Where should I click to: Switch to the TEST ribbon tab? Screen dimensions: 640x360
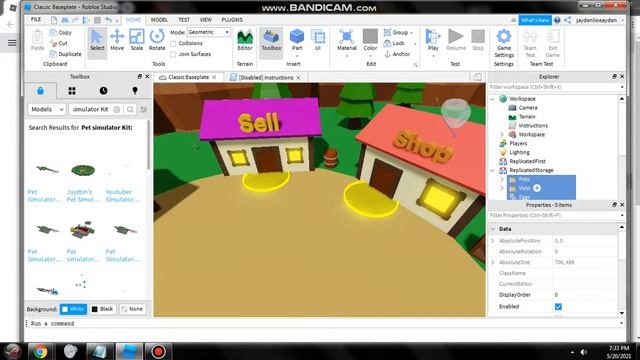coord(184,20)
